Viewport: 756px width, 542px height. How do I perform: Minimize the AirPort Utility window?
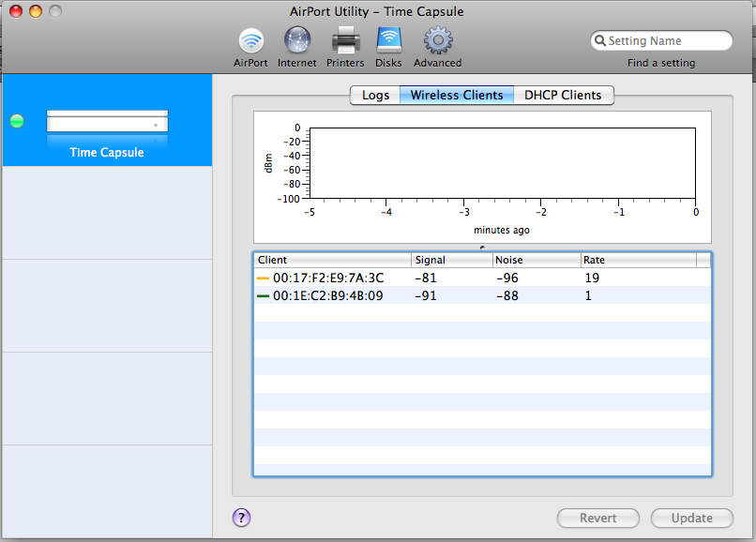pyautogui.click(x=36, y=11)
